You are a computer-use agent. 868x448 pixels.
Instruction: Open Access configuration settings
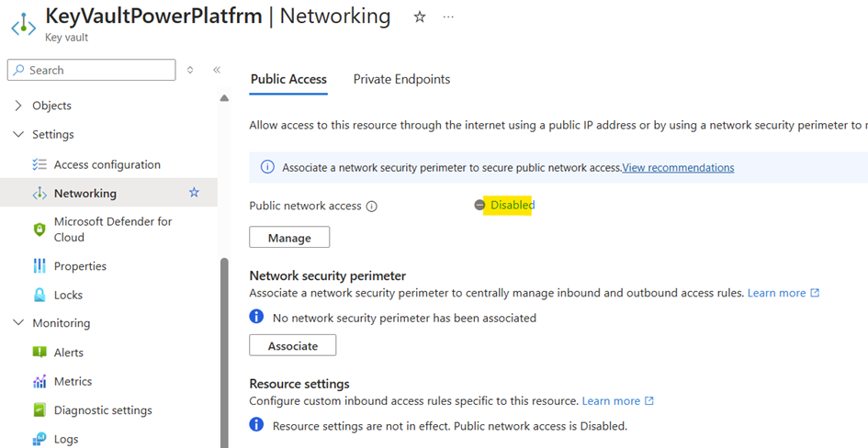[107, 165]
